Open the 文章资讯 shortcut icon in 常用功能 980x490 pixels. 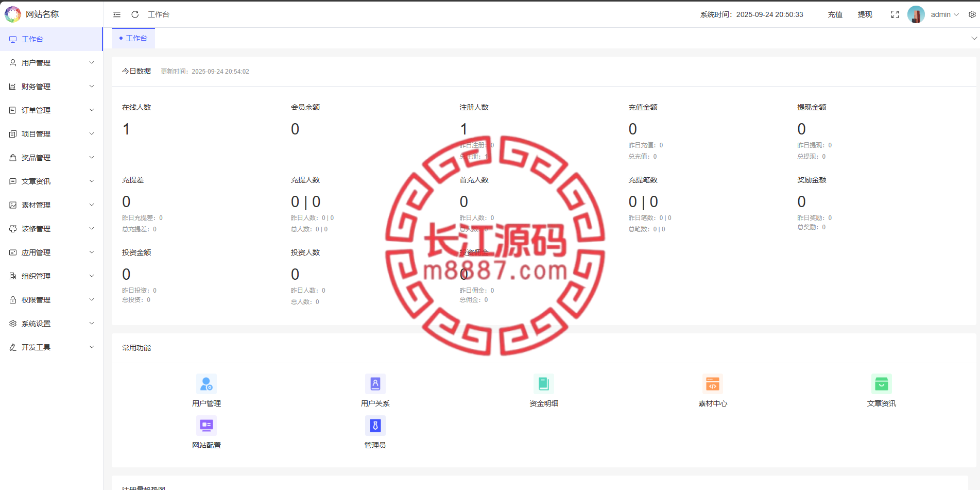click(882, 384)
